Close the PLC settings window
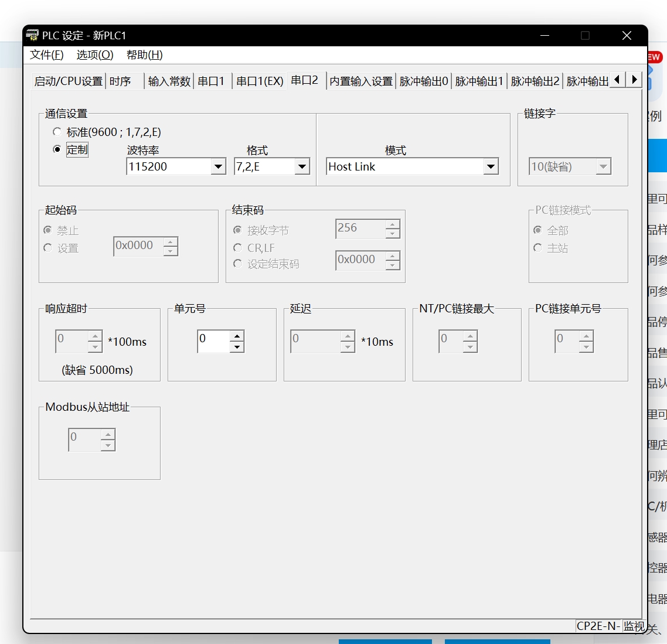This screenshot has height=644, width=667. [x=627, y=36]
